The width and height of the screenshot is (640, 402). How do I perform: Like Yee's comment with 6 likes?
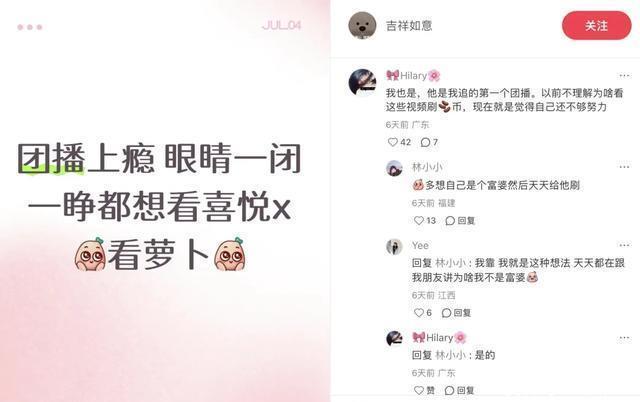(422, 313)
